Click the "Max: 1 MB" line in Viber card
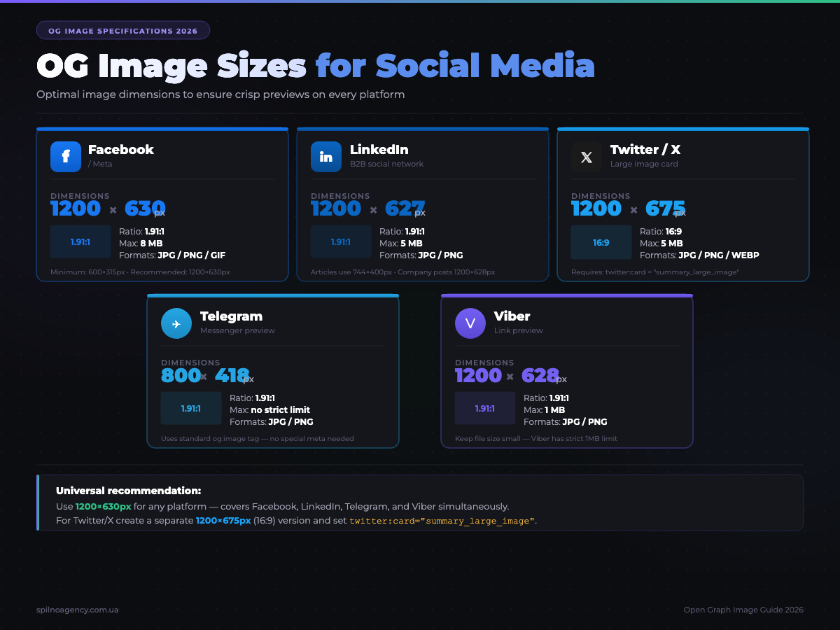Screen dimensions: 840x630 point(544,410)
